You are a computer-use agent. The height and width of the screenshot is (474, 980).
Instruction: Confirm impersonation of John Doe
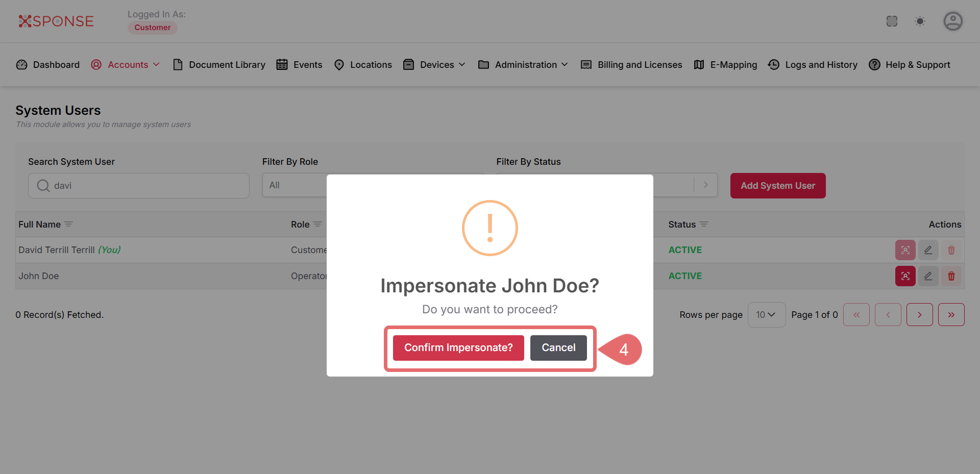point(458,348)
